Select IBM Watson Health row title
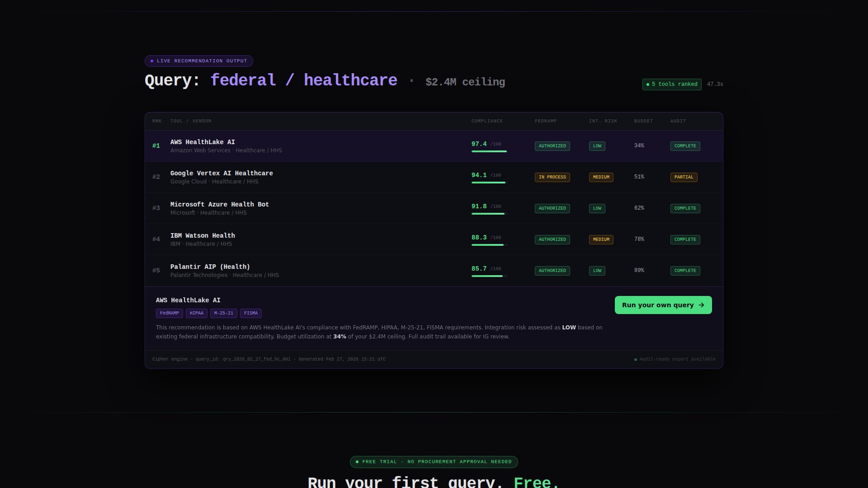 pyautogui.click(x=203, y=235)
